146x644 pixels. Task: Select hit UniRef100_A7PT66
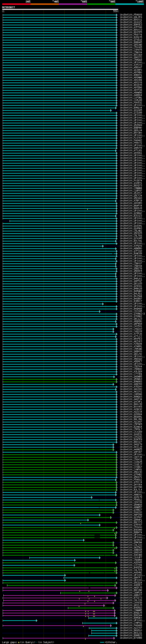[x=131, y=27]
